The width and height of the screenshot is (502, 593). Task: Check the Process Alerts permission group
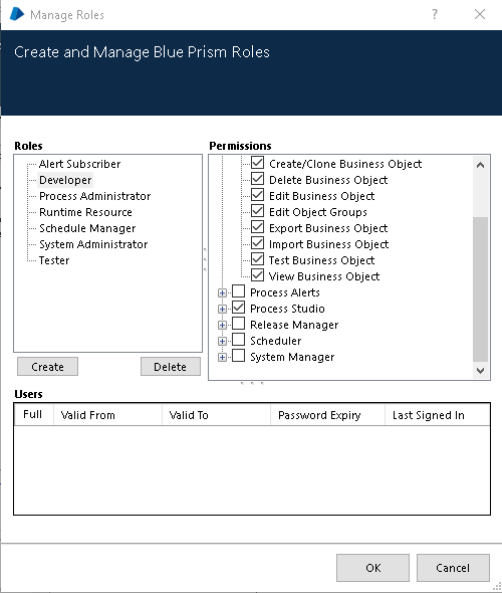pyautogui.click(x=238, y=291)
